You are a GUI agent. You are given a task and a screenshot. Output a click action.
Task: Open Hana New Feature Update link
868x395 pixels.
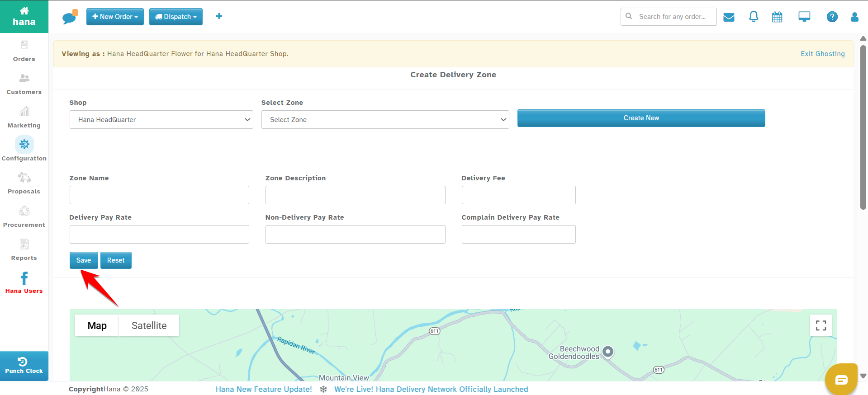[264, 389]
